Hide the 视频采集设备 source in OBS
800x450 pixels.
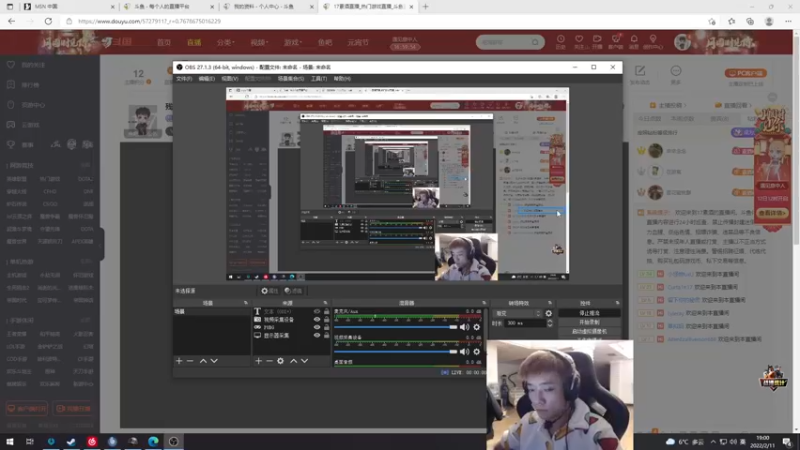(x=317, y=319)
